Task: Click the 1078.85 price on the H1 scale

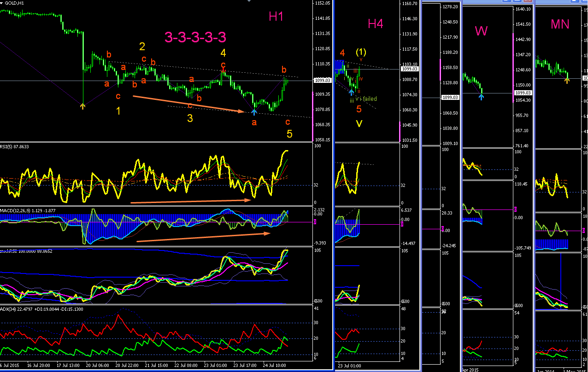Action: coord(322,110)
